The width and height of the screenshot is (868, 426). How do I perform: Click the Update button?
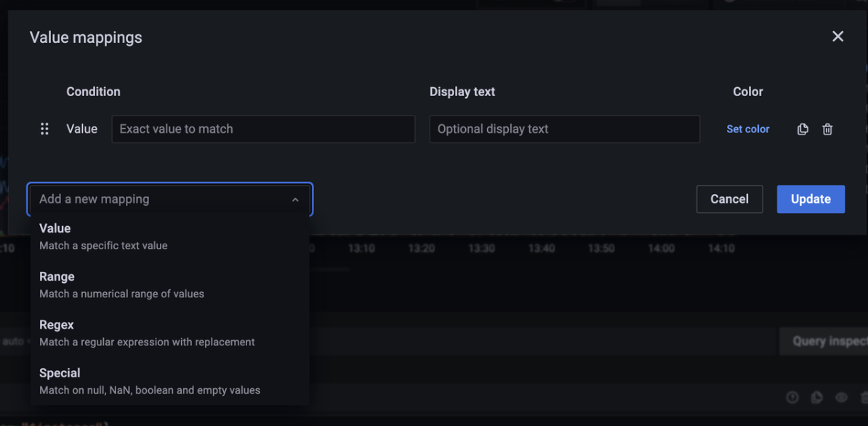click(x=811, y=198)
